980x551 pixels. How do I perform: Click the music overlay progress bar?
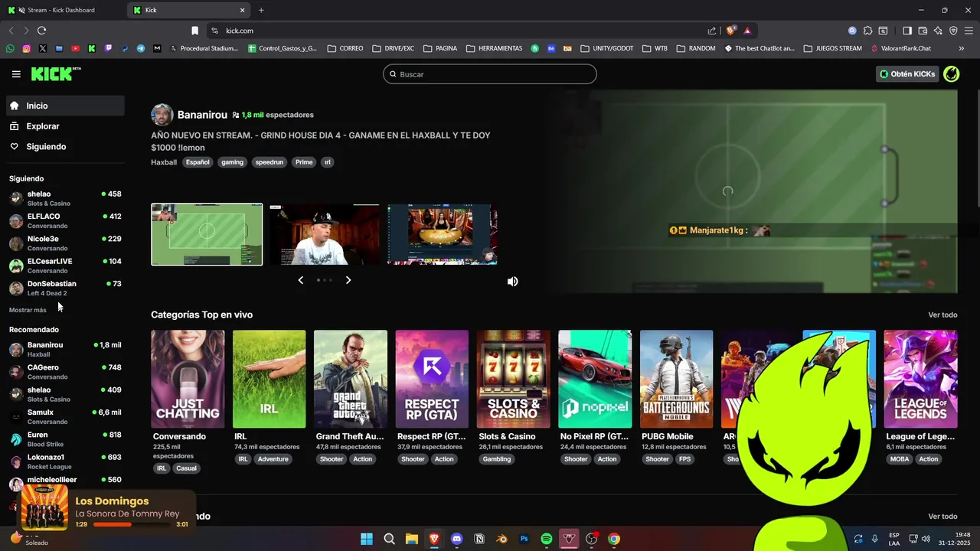tap(132, 524)
